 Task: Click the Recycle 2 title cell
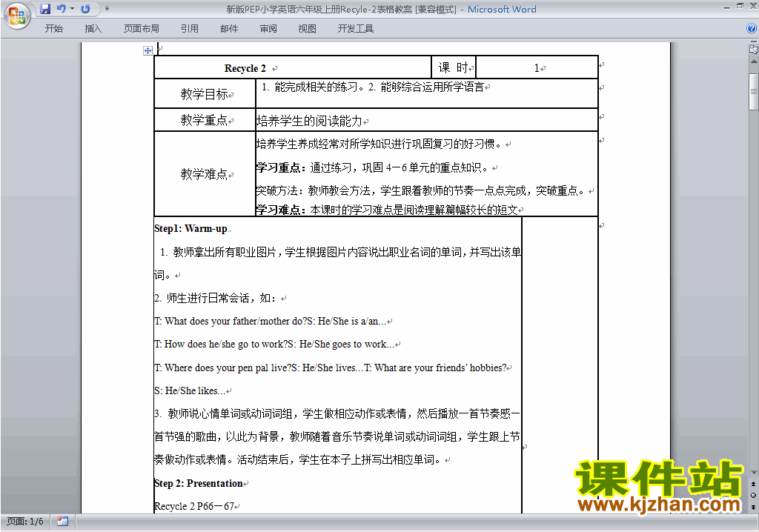[293, 67]
